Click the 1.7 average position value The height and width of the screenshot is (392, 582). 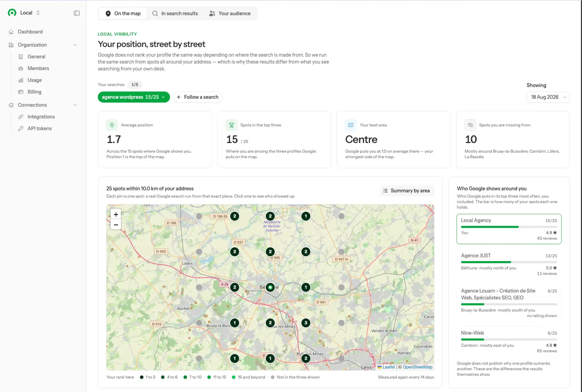pos(114,139)
